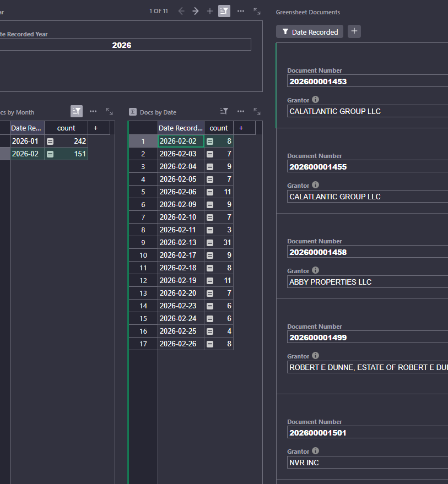Select the 2026-02-13 date row cell
Viewport: 448px width, 484px height.
pyautogui.click(x=181, y=242)
